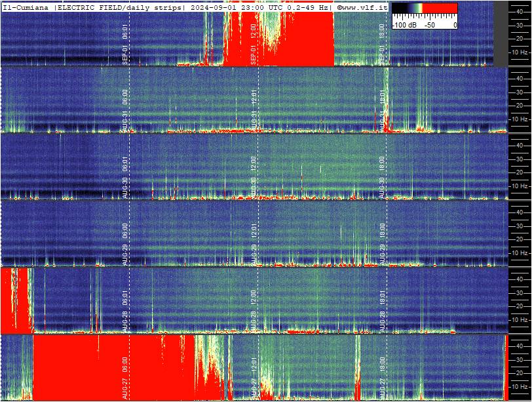Select the AUG-27 06:00 time marker
The image size is (532, 402).
pyautogui.click(x=125, y=378)
